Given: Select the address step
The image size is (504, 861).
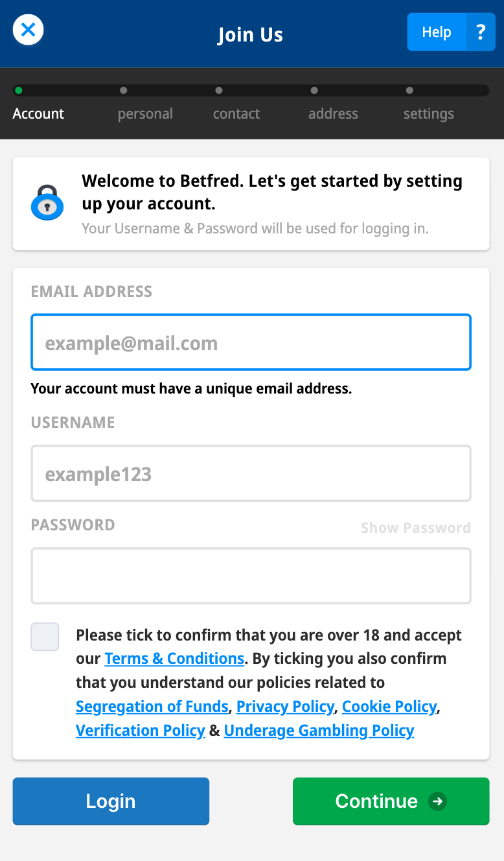Looking at the screenshot, I should pos(333,113).
